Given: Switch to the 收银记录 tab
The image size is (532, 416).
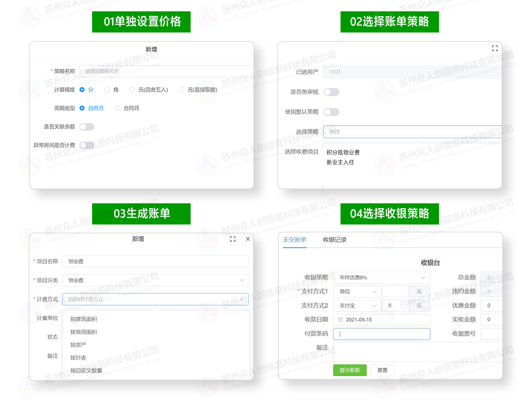Looking at the screenshot, I should pyautogui.click(x=334, y=240).
